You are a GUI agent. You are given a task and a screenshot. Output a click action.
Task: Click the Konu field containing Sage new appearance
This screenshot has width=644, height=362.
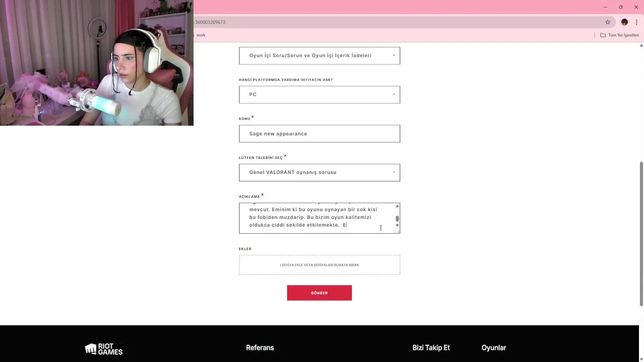pos(319,134)
